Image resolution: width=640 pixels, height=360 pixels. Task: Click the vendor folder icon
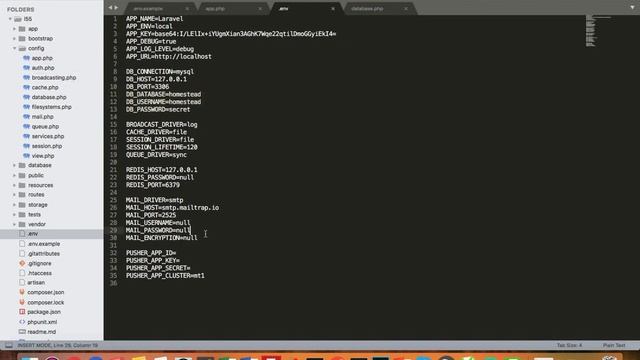pos(22,224)
